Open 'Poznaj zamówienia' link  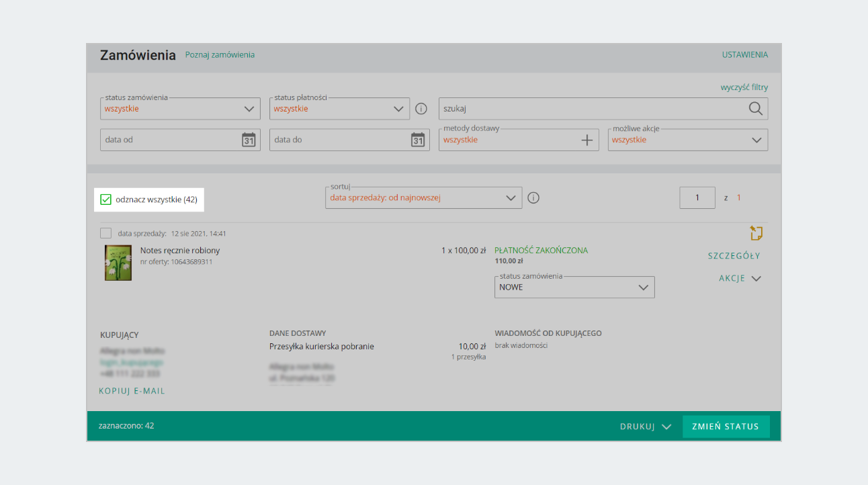click(x=220, y=55)
